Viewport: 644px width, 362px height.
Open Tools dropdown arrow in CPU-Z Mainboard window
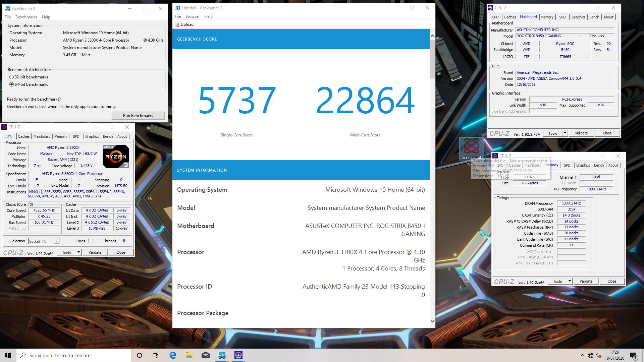565,133
